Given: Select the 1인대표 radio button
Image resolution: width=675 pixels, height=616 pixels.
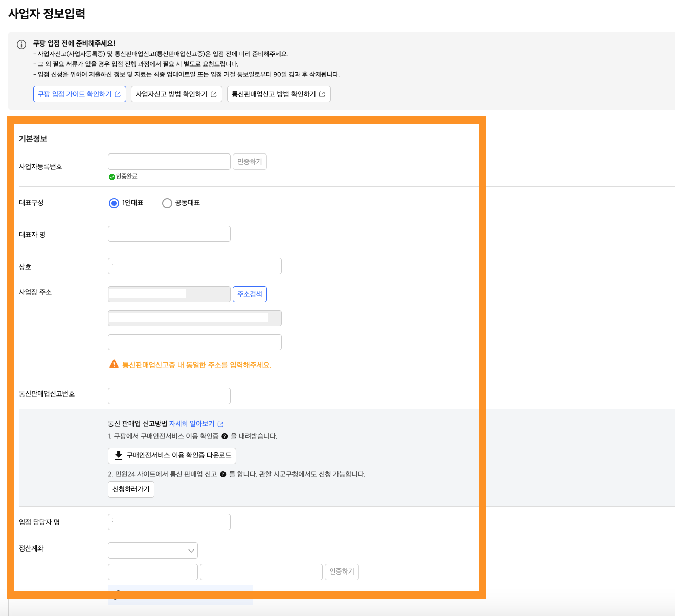Looking at the screenshot, I should [x=114, y=203].
